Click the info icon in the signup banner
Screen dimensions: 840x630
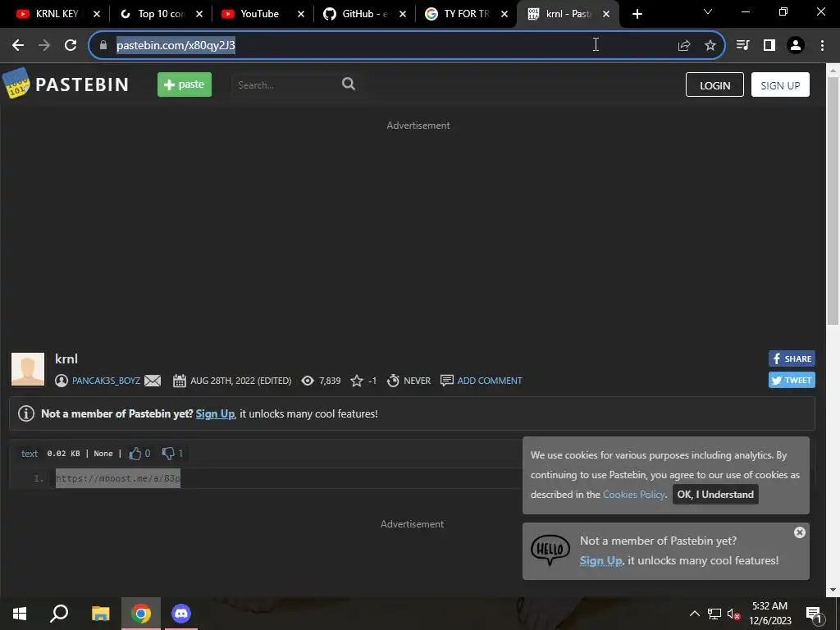pyautogui.click(x=26, y=413)
